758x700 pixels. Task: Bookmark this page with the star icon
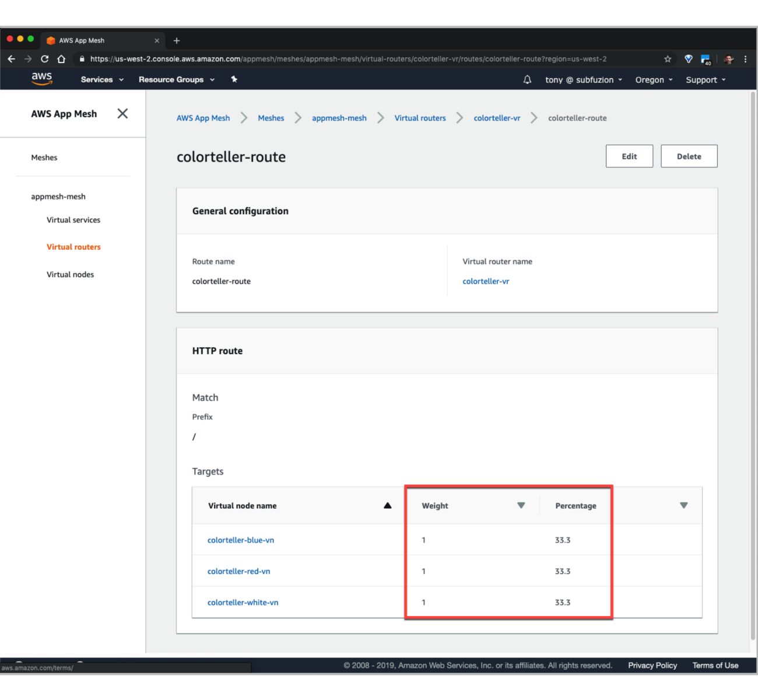click(668, 59)
